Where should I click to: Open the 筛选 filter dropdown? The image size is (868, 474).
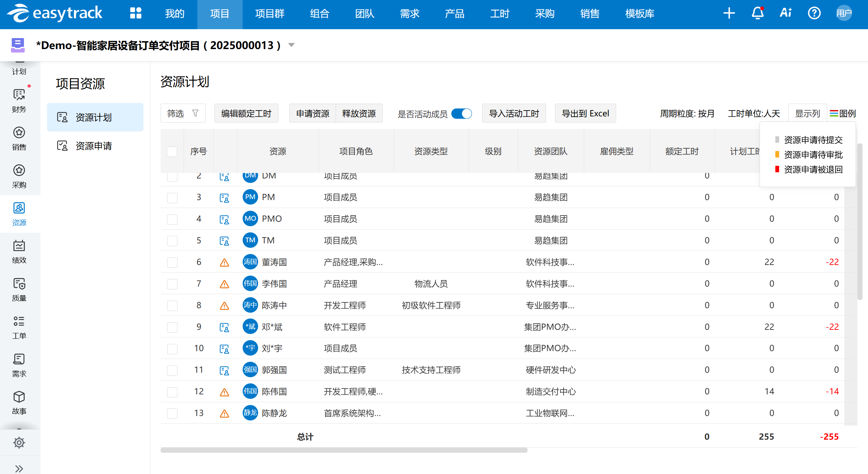(183, 113)
